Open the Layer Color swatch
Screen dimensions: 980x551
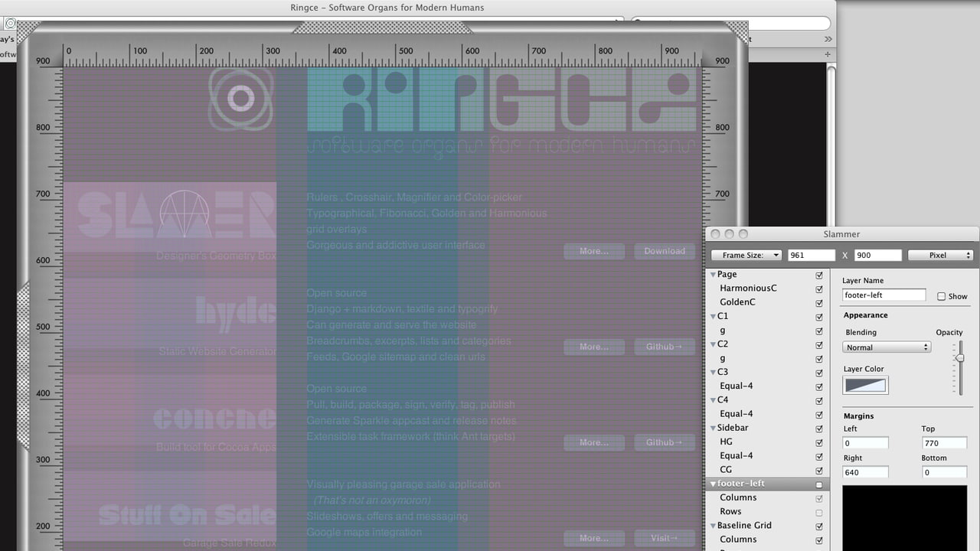[x=866, y=385]
